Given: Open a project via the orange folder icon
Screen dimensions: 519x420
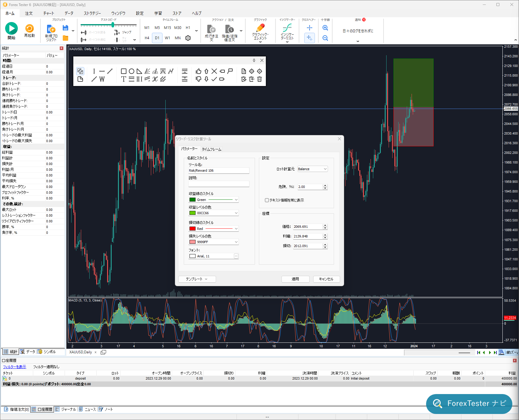Looking at the screenshot, I should click(x=65, y=38).
